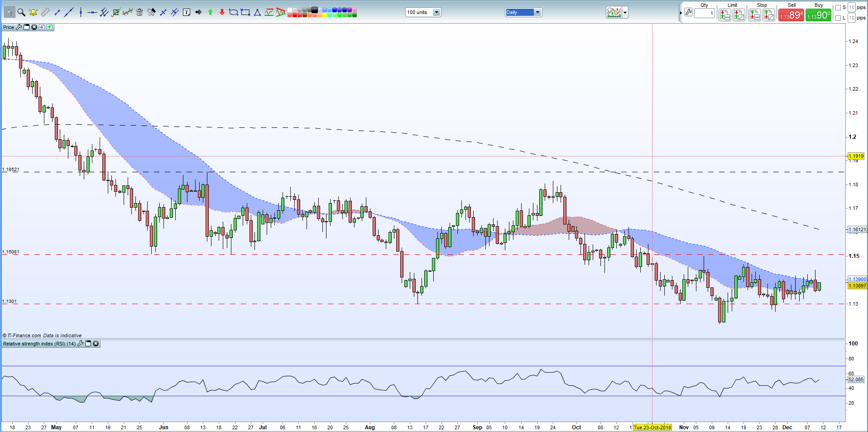This screenshot has height=432, width=868.
Task: Activate the magnifier zoom tool
Action: coord(21,12)
